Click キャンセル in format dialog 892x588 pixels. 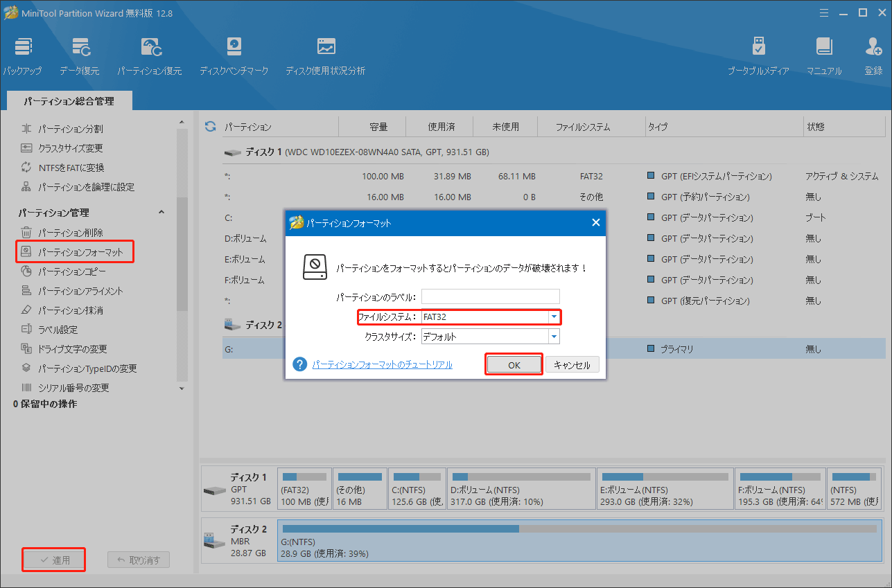pyautogui.click(x=572, y=365)
